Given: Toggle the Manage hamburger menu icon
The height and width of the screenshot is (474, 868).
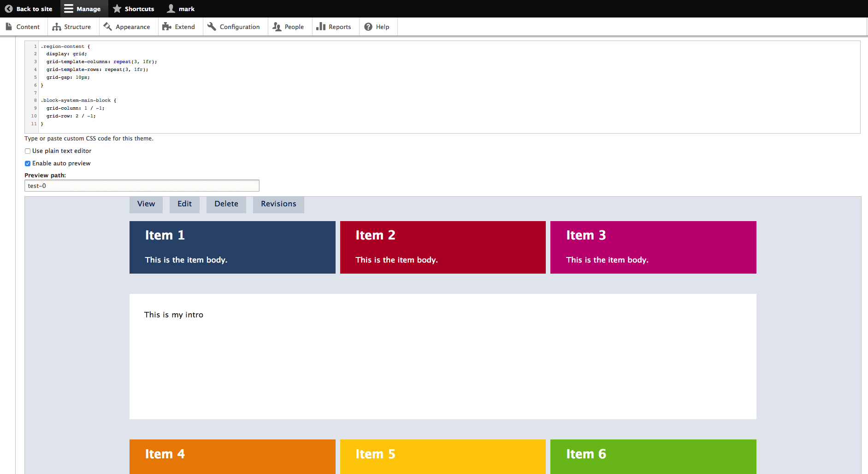Looking at the screenshot, I should click(x=69, y=9).
